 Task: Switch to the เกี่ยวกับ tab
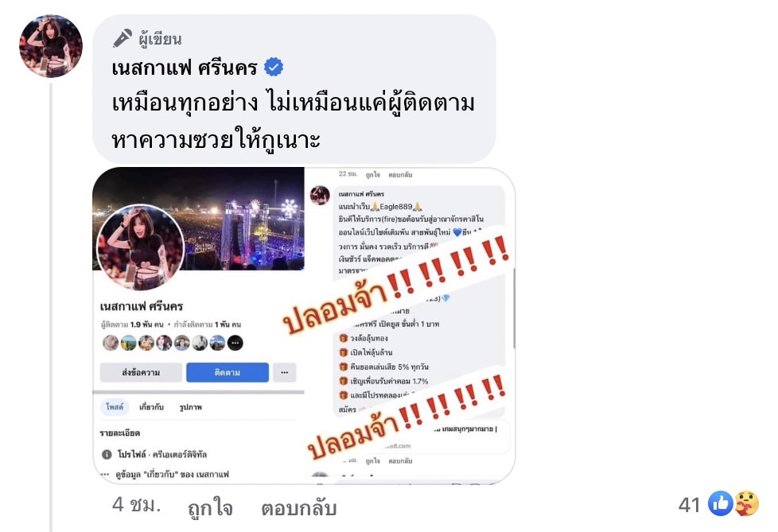tap(151, 406)
